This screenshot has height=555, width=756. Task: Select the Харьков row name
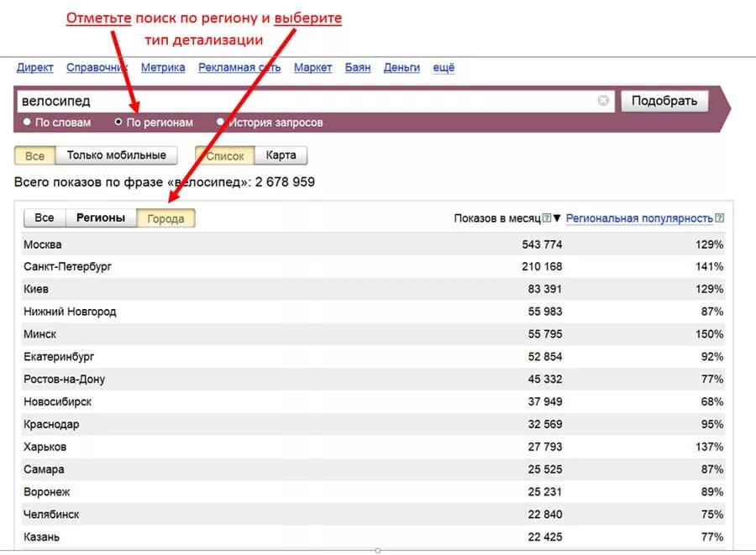click(45, 447)
